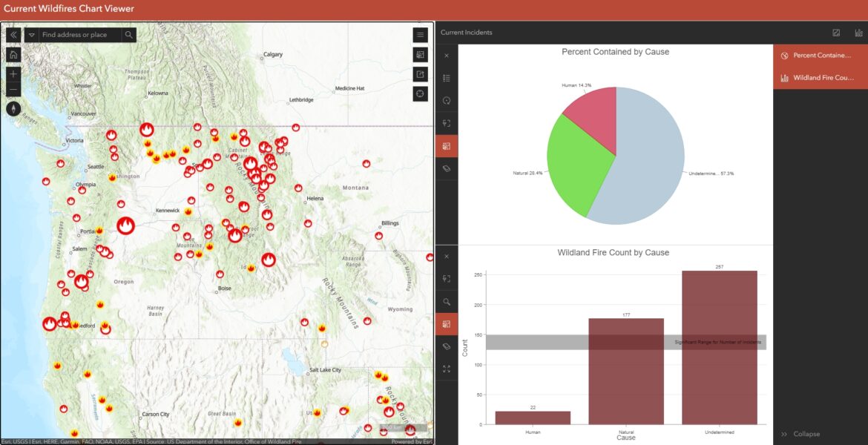Click the Kennewick city label on map
Image resolution: width=868 pixels, height=445 pixels.
168,211
